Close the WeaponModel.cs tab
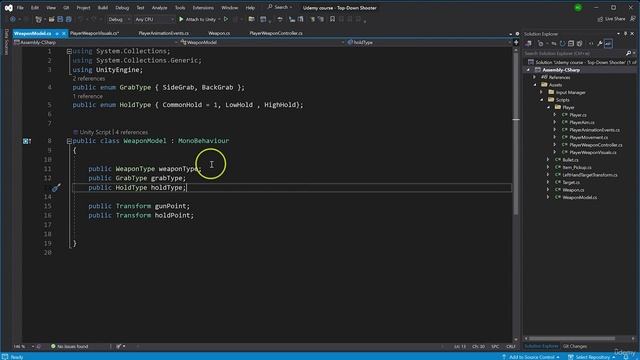 click(x=64, y=33)
